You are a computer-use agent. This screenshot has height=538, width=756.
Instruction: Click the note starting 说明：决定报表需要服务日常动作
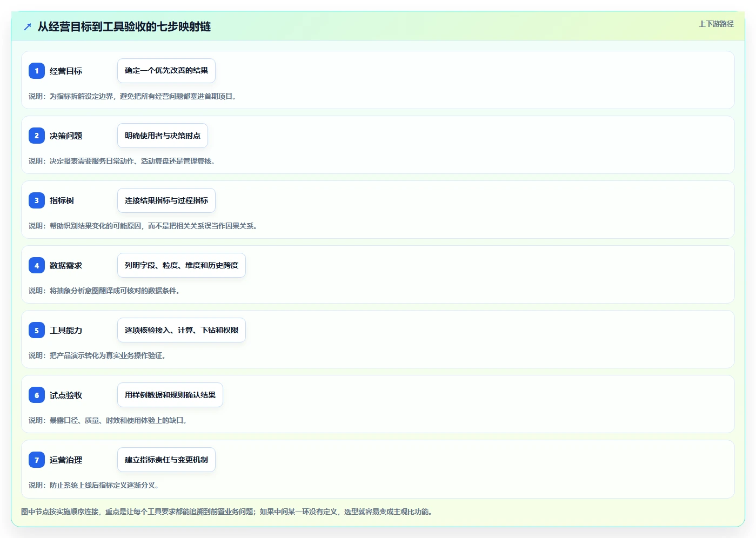point(122,161)
